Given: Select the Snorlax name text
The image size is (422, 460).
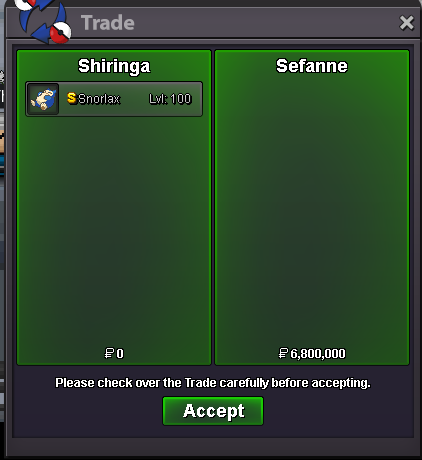Looking at the screenshot, I should click(99, 99).
